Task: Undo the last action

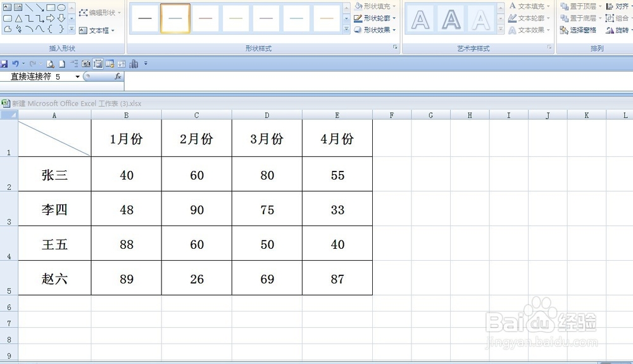Action: [x=15, y=63]
